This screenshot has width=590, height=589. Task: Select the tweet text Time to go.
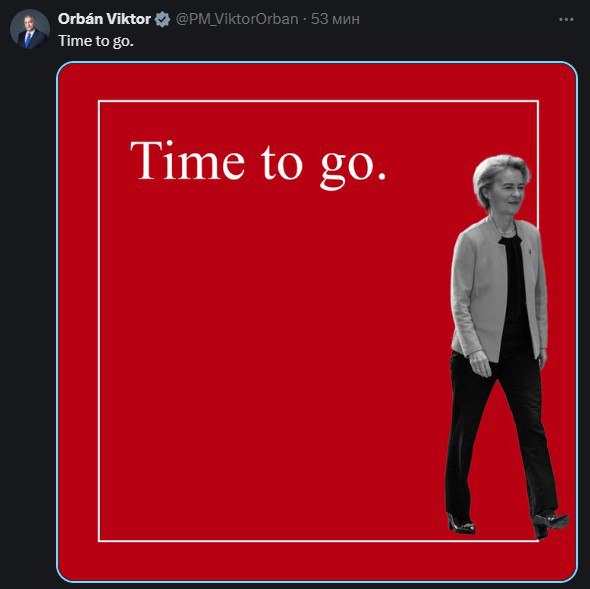click(x=96, y=41)
